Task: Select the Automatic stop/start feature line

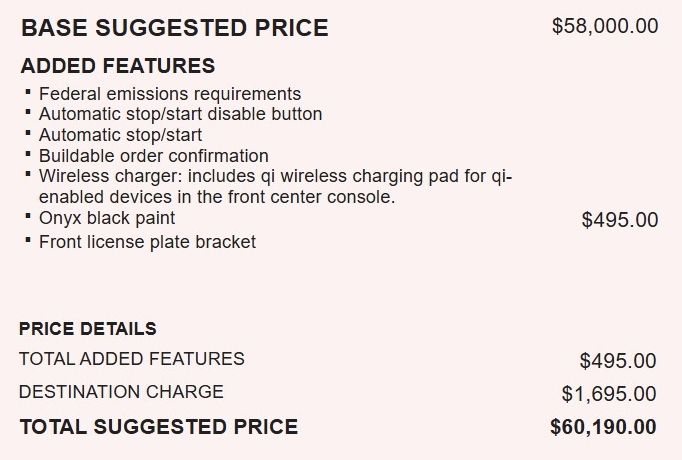Action: [120, 135]
